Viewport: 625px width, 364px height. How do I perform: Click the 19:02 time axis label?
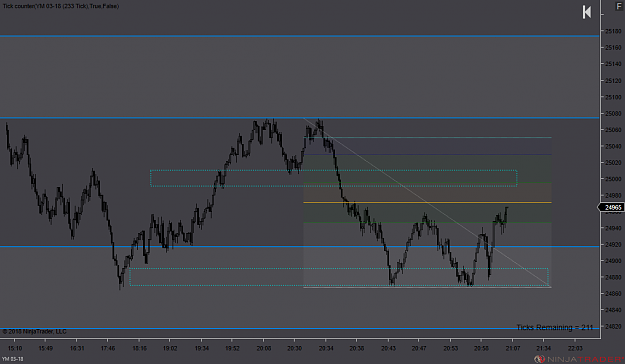170,348
